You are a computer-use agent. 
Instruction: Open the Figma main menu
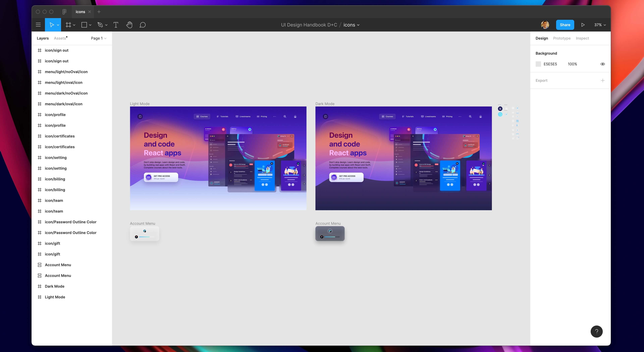pyautogui.click(x=38, y=25)
